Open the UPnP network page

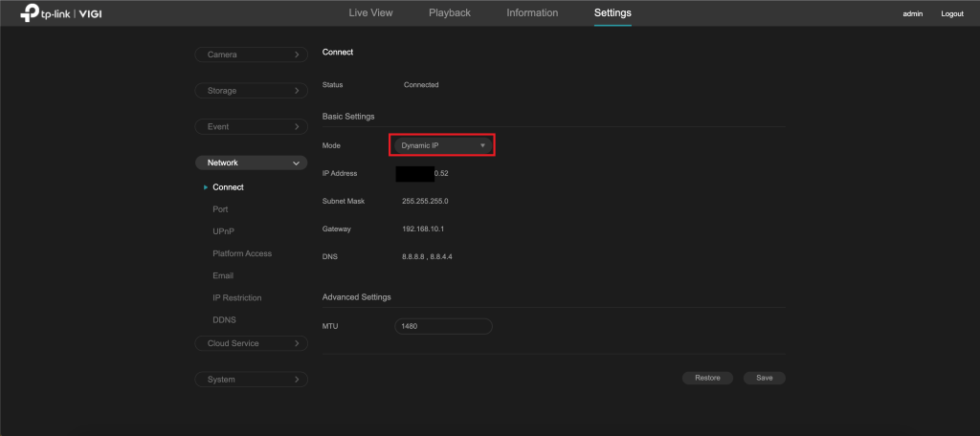point(224,231)
